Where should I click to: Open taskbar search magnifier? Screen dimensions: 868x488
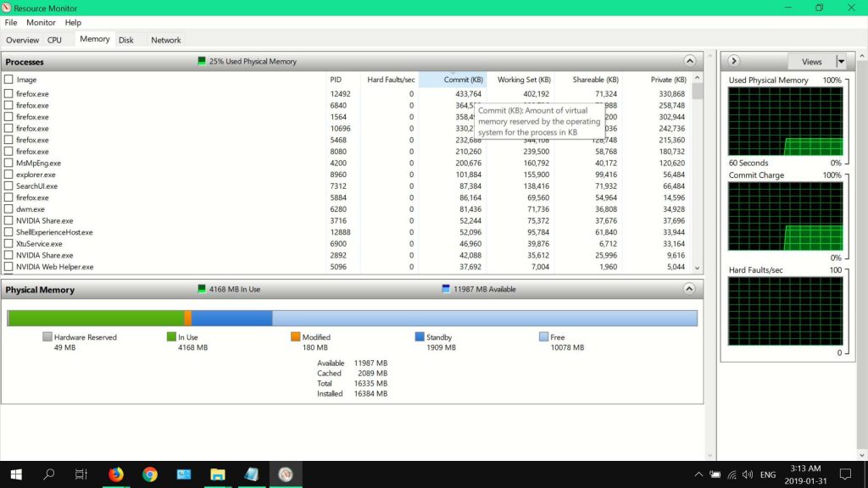(x=48, y=474)
